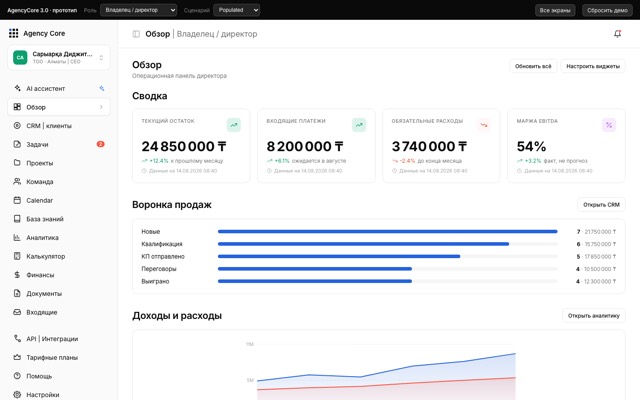The image size is (640, 400).
Task: Click the green trend icon on Текущий остаток card
Action: (x=234, y=125)
